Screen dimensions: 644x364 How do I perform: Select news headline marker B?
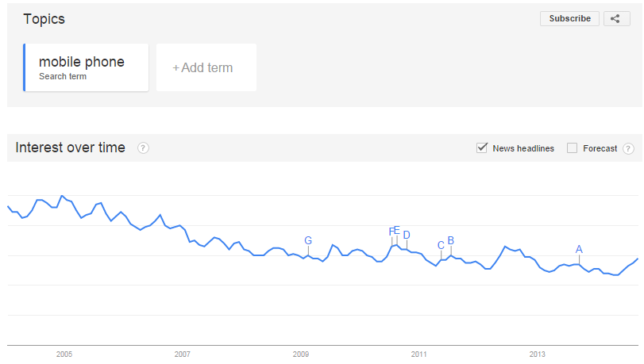click(x=450, y=240)
